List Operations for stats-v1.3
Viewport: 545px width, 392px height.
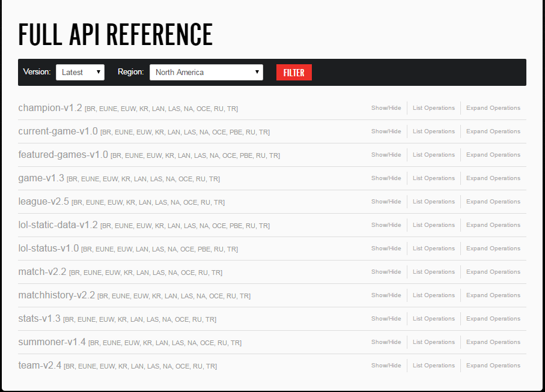[x=434, y=318]
